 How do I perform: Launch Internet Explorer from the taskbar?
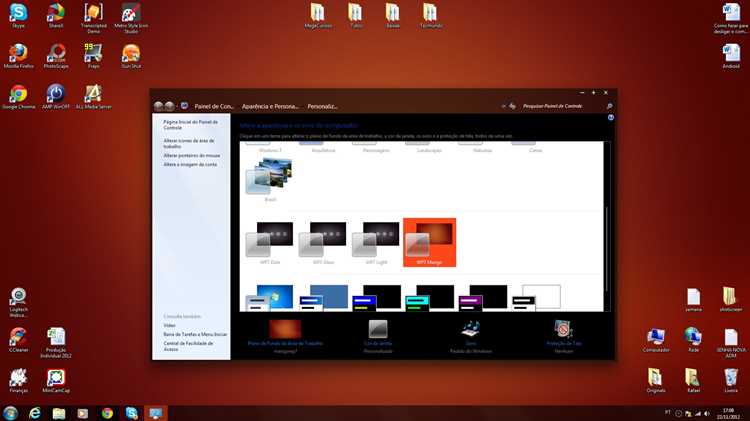(34, 413)
